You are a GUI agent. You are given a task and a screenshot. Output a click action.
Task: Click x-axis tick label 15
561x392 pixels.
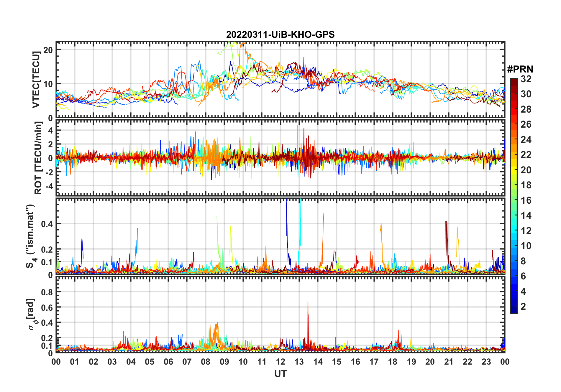tap(337, 362)
